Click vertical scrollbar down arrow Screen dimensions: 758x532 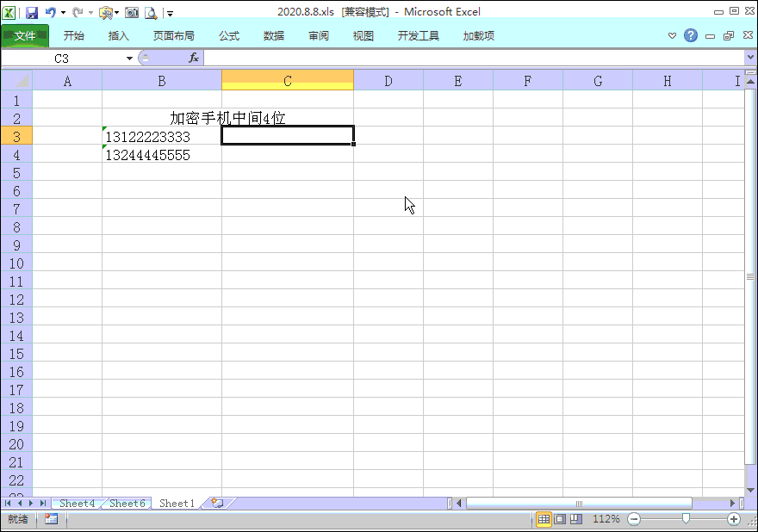[750, 491]
